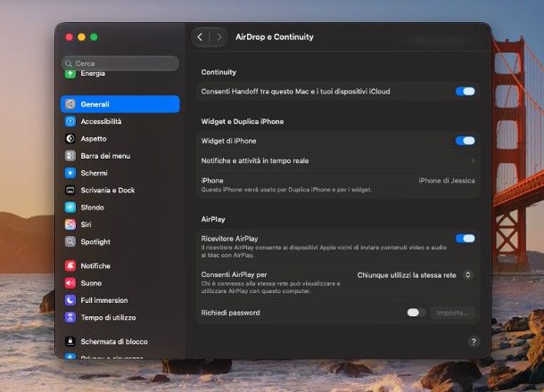Open Scrivania e Dock pane

pos(120,190)
